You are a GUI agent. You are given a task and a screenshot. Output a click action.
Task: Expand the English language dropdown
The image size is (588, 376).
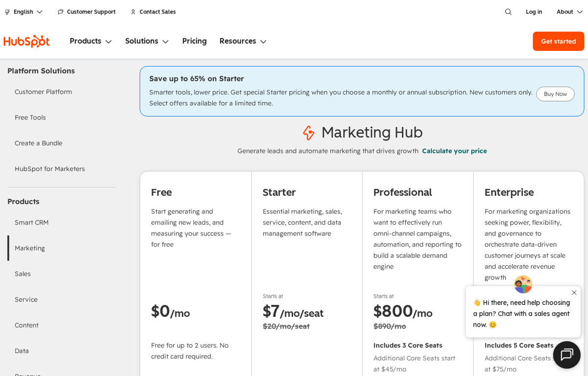24,12
